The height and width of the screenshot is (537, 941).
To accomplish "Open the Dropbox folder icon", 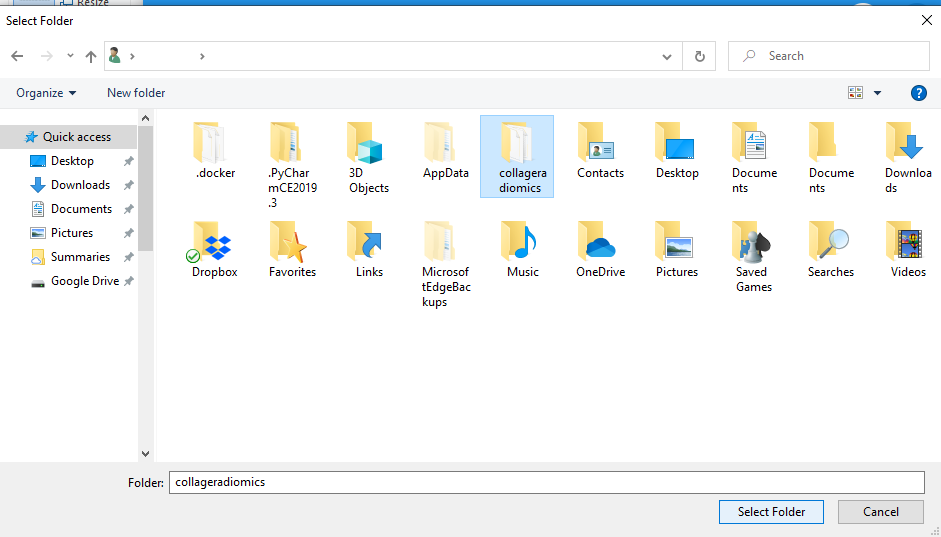I will pos(214,243).
